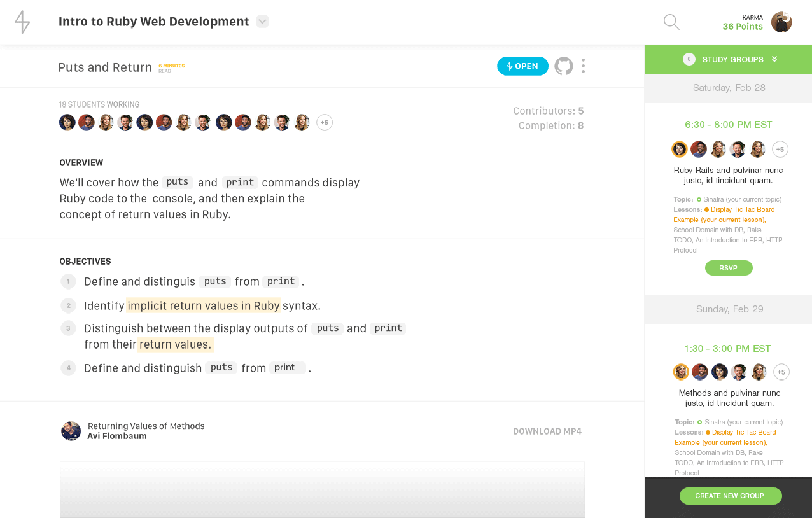The image size is (812, 518).
Task: Collapse the Saturday Feb 28 section header
Action: pyautogui.click(x=728, y=88)
